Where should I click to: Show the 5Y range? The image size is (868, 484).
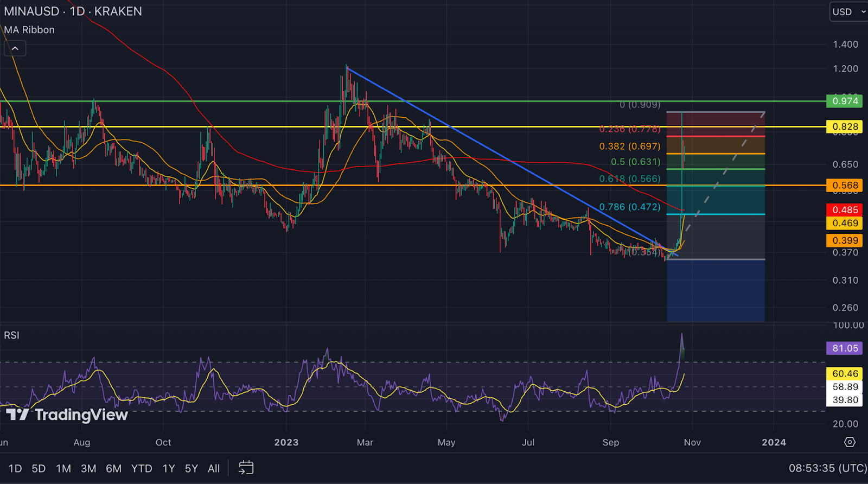[192, 468]
